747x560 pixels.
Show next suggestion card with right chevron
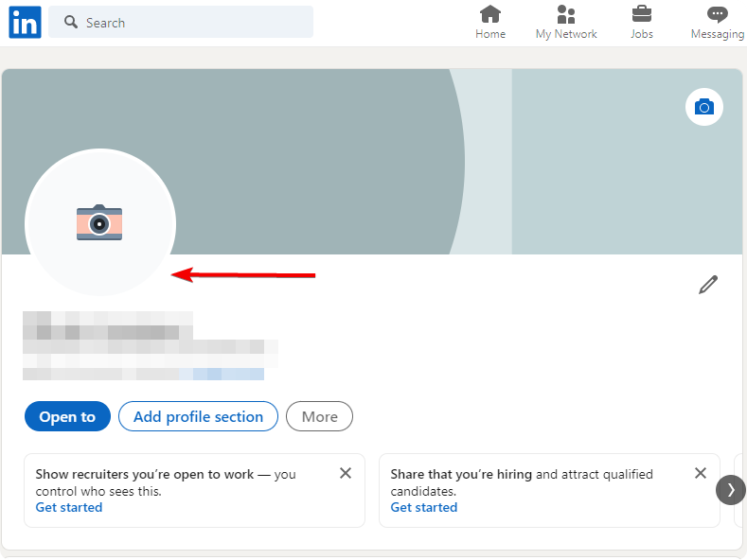pyautogui.click(x=730, y=490)
